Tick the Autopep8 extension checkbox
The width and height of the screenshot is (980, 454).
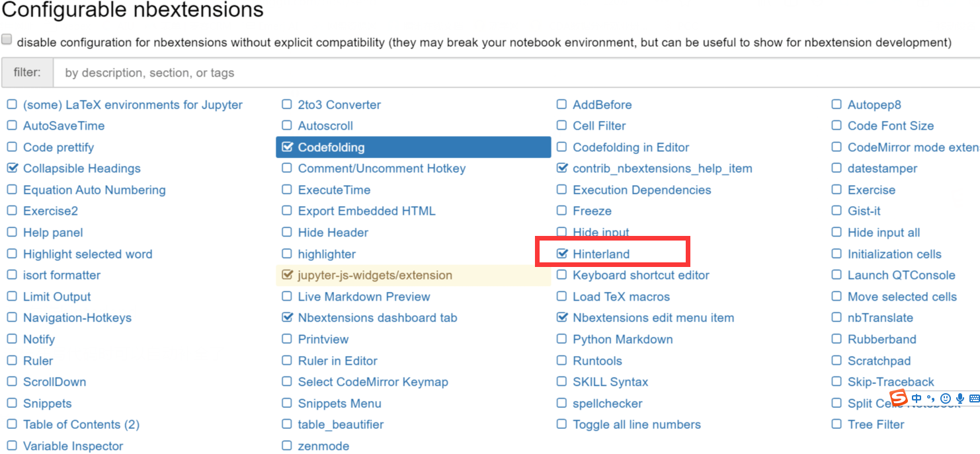point(837,104)
